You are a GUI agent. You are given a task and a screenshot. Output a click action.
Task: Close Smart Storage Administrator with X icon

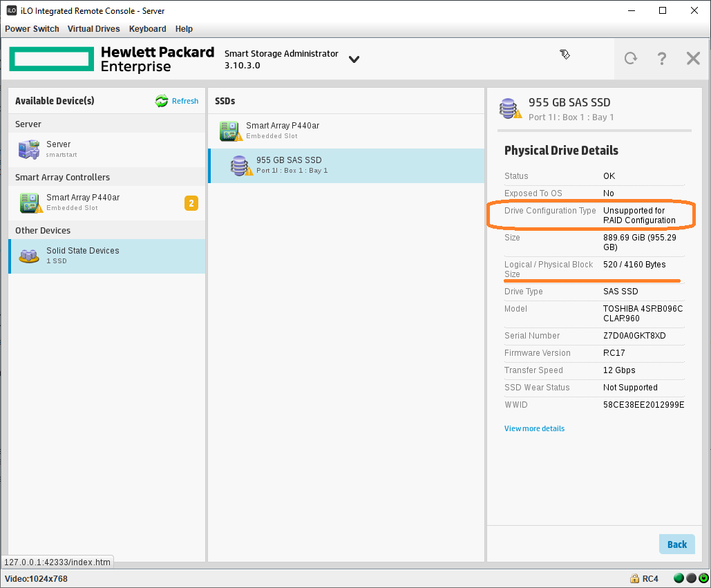coord(693,59)
